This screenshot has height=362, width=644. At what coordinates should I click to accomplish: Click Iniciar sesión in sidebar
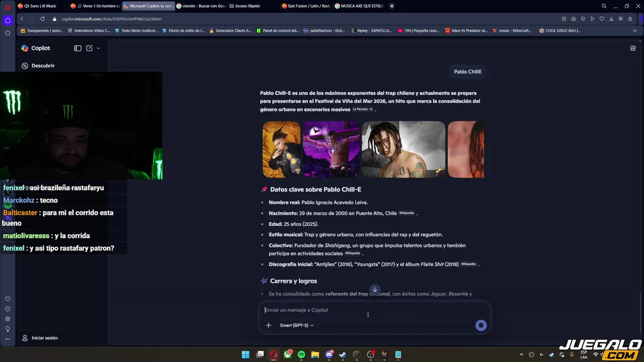pyautogui.click(x=40, y=338)
